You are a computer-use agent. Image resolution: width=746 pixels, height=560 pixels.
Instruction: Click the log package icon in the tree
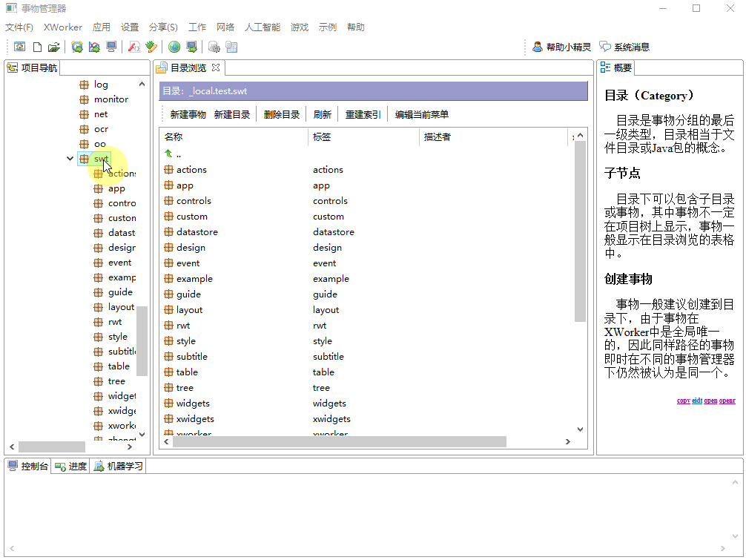pyautogui.click(x=85, y=85)
